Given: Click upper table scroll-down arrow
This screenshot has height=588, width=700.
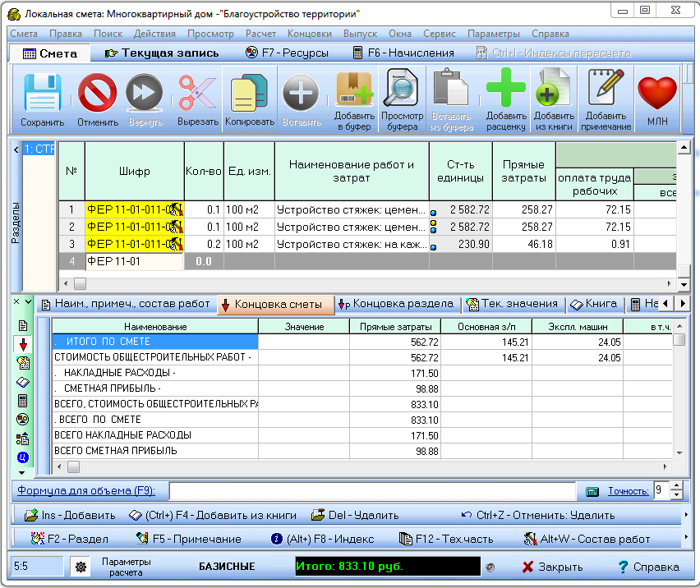Looking at the screenshot, I should [x=684, y=284].
